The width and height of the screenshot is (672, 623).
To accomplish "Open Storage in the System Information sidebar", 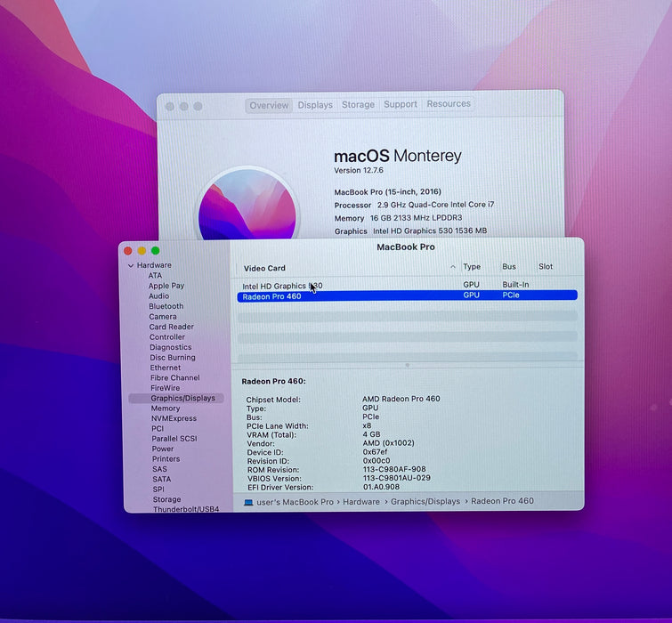I will tap(166, 499).
